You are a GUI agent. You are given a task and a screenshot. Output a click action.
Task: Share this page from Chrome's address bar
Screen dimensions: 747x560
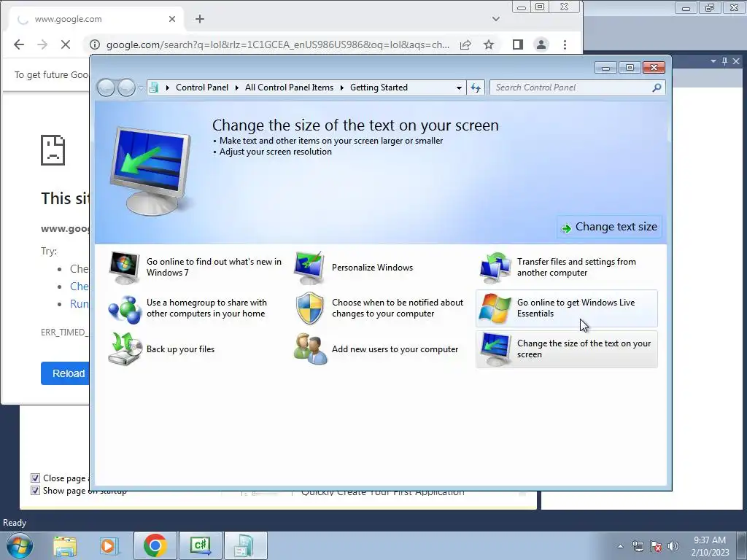(x=465, y=44)
